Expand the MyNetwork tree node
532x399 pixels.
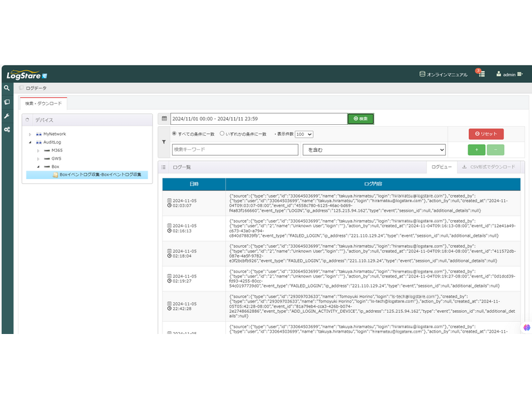(x=30, y=134)
